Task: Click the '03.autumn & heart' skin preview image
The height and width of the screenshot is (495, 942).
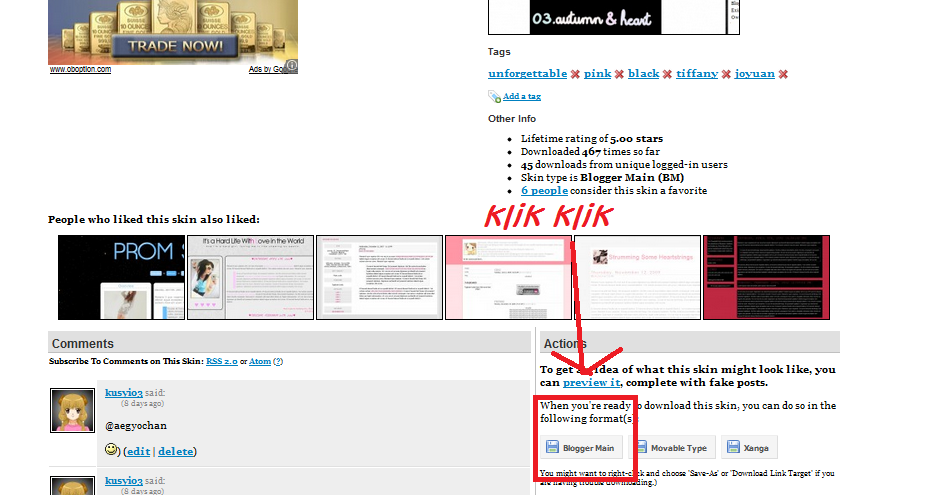Action: [x=613, y=17]
